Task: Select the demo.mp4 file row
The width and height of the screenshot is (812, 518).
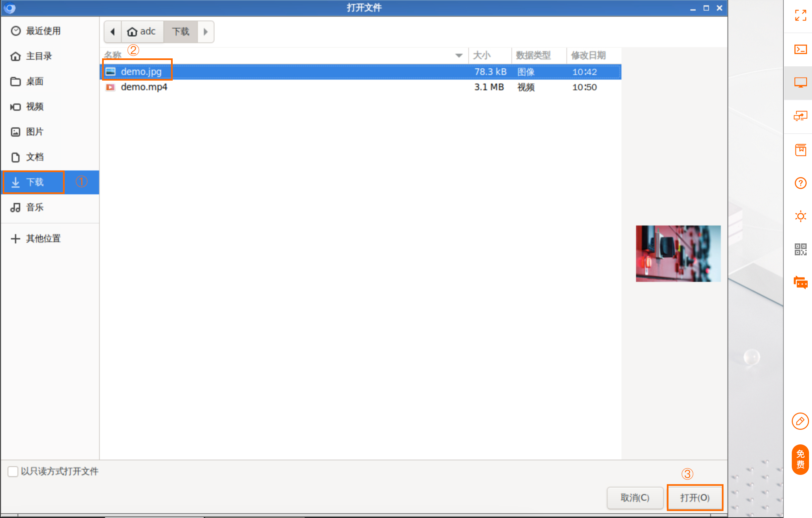Action: click(x=144, y=87)
